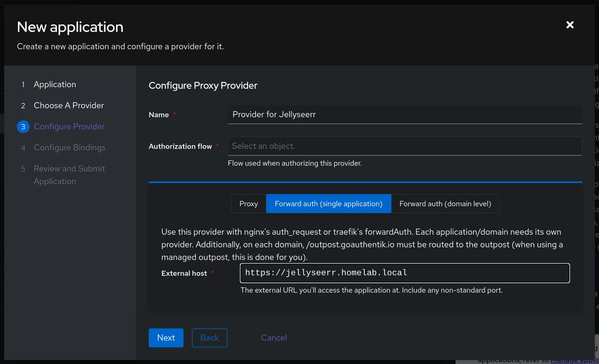Screen dimensions: 599x364
Task: Select Forward auth (domain level) tab
Action: (x=445, y=204)
